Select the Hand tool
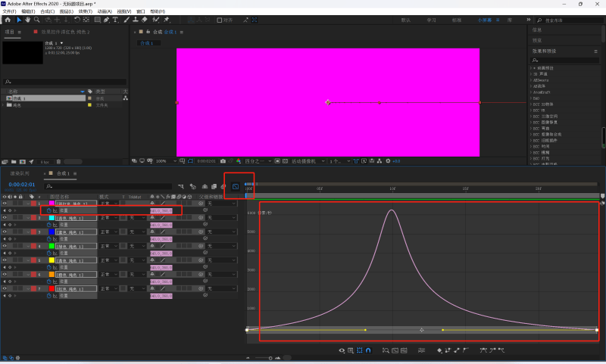This screenshot has height=364, width=606. click(28, 20)
